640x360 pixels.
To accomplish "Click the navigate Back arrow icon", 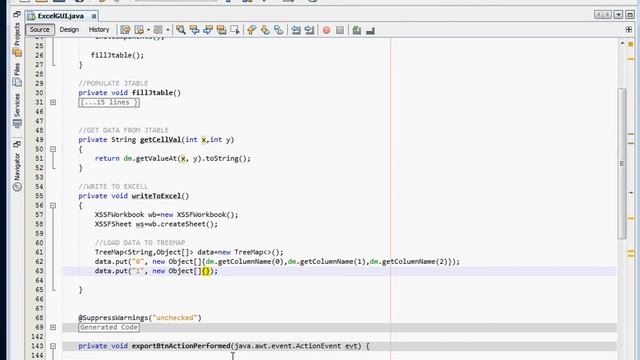I will [x=139, y=30].
